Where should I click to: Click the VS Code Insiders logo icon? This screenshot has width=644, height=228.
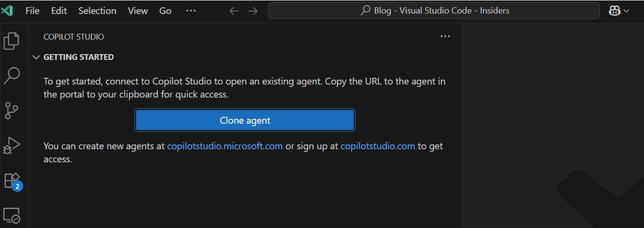pyautogui.click(x=7, y=11)
